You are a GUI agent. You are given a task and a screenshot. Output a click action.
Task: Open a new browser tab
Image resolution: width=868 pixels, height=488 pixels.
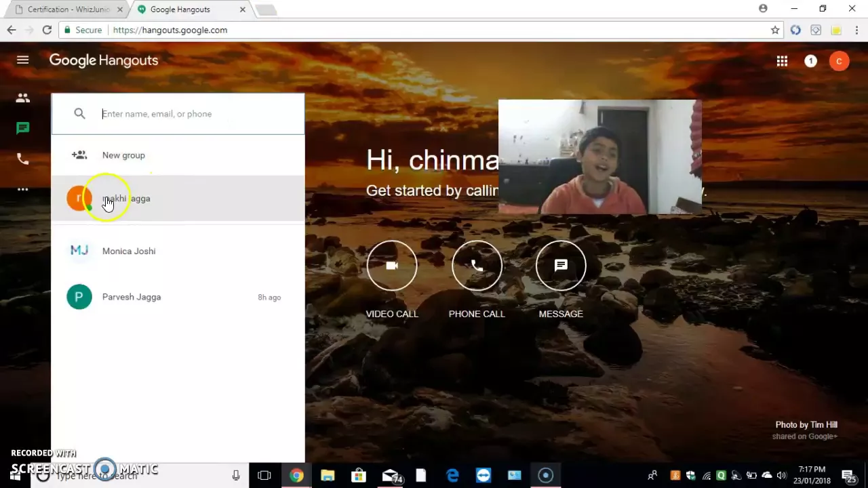click(x=266, y=9)
